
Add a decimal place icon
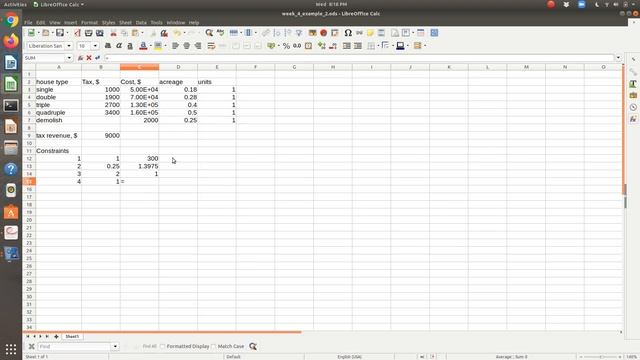click(322, 46)
